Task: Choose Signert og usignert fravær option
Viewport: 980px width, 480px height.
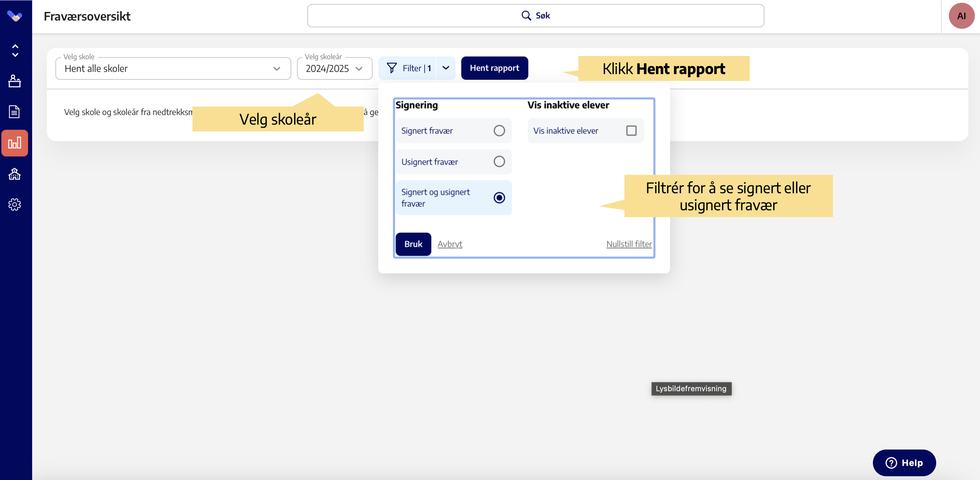Action: [x=499, y=198]
